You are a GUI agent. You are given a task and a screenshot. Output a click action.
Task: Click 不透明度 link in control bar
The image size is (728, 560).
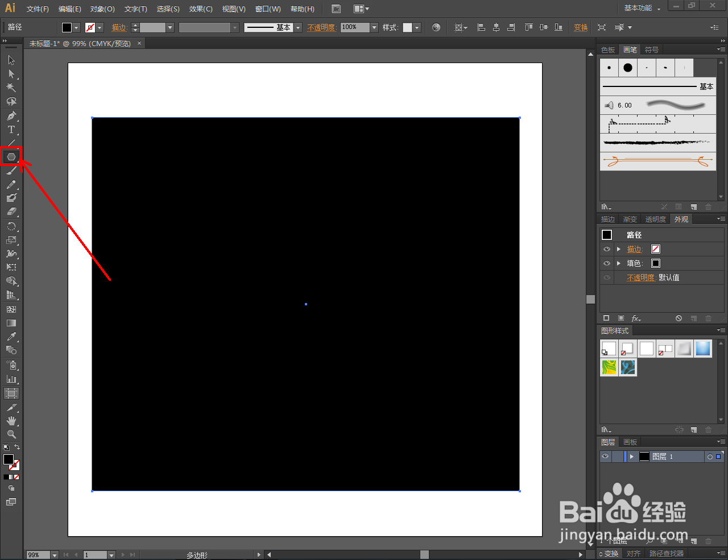pos(321,27)
